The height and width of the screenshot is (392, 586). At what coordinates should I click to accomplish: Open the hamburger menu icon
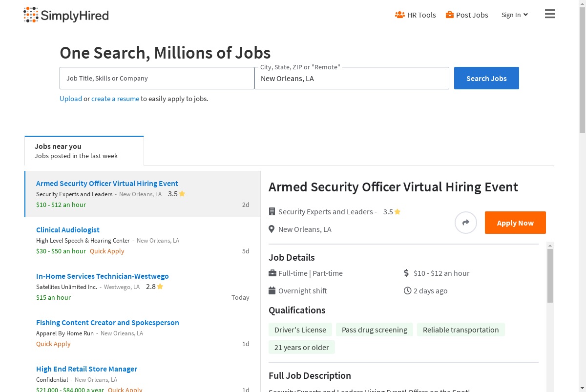coord(550,14)
